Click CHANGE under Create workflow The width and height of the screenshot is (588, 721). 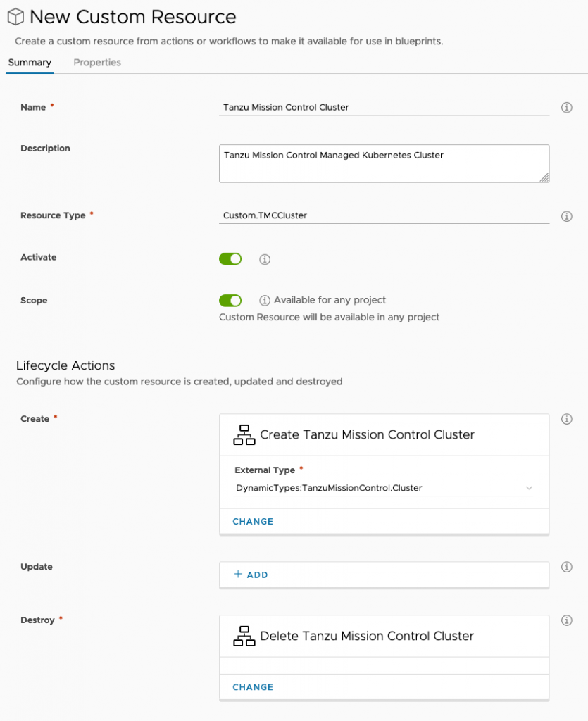click(x=253, y=522)
